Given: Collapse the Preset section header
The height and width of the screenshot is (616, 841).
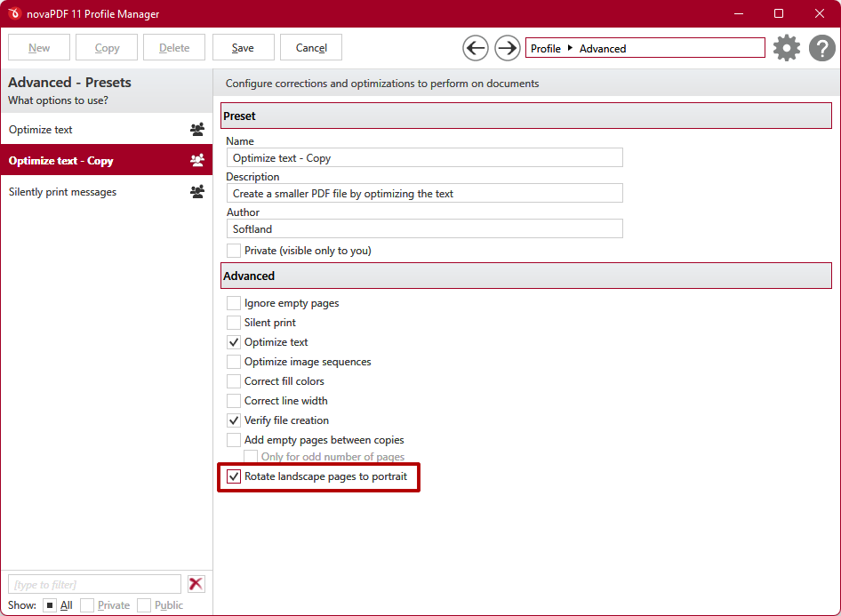Looking at the screenshot, I should coord(526,116).
